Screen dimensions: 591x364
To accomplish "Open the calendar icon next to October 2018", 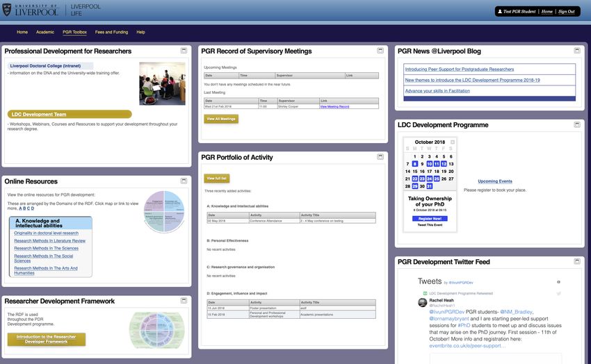I will 453,142.
